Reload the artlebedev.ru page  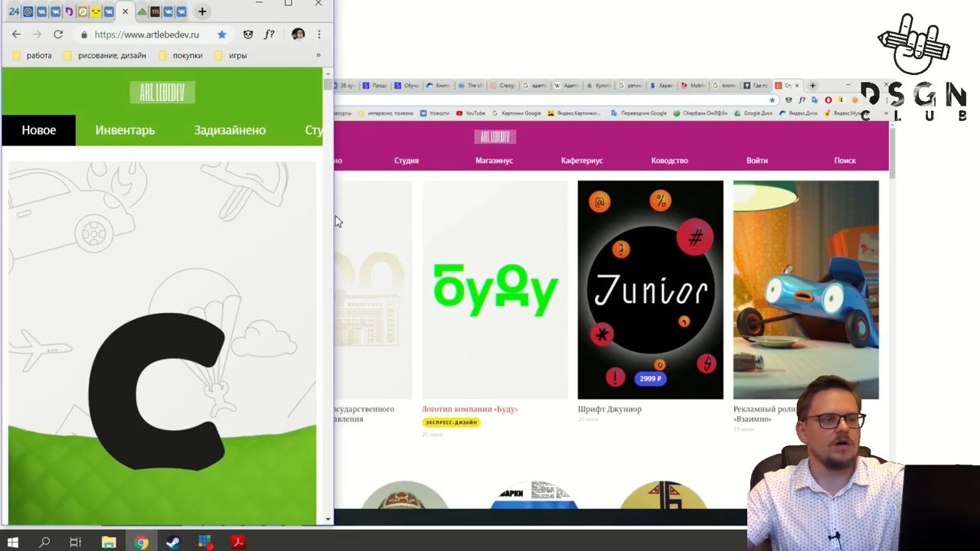point(57,34)
